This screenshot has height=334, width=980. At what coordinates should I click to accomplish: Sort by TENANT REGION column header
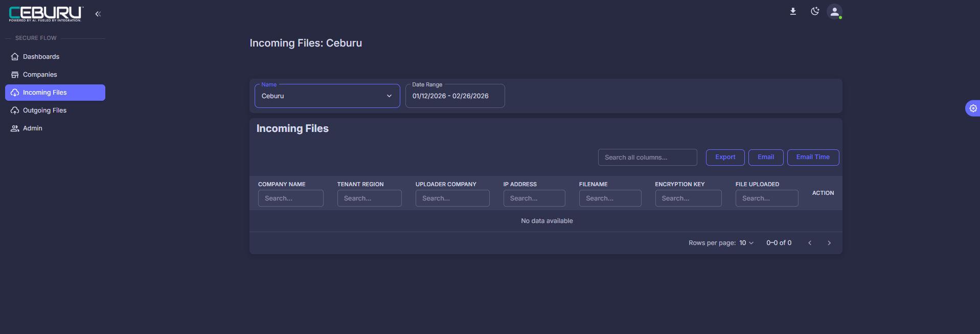click(x=360, y=184)
